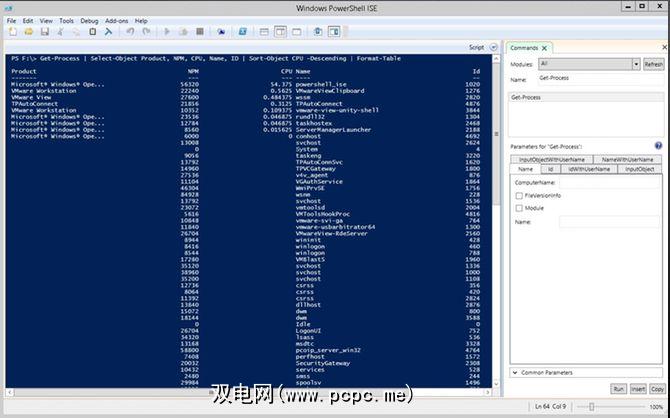Image resolution: width=670 pixels, height=418 pixels.
Task: Click the ComputerName input field
Action: point(609,183)
